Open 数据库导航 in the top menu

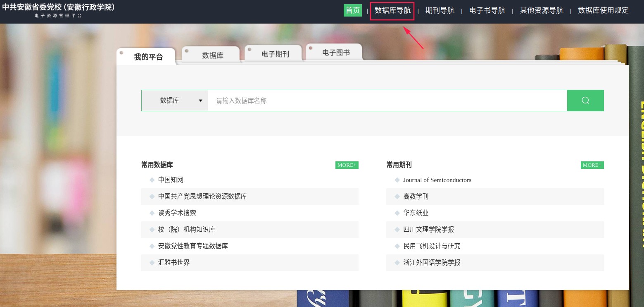tap(392, 10)
